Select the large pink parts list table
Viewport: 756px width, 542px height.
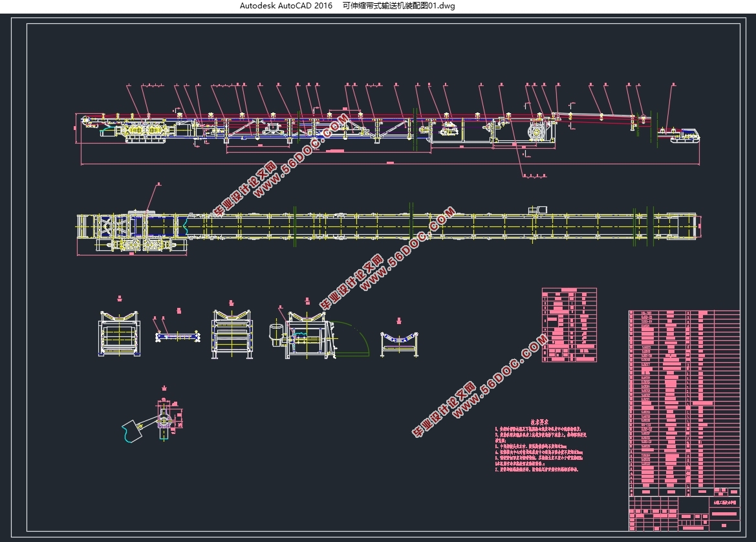683,401
